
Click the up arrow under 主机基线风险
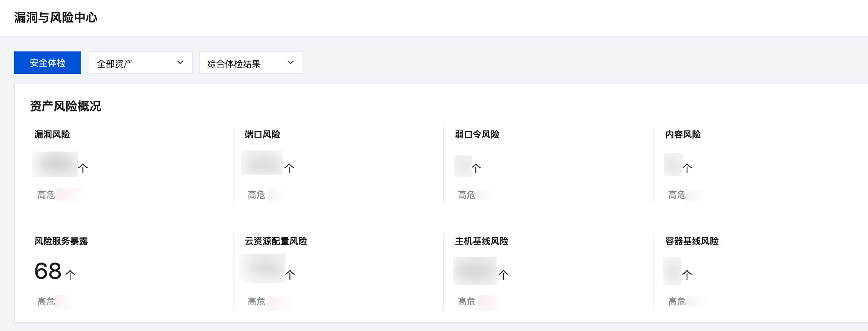(503, 275)
